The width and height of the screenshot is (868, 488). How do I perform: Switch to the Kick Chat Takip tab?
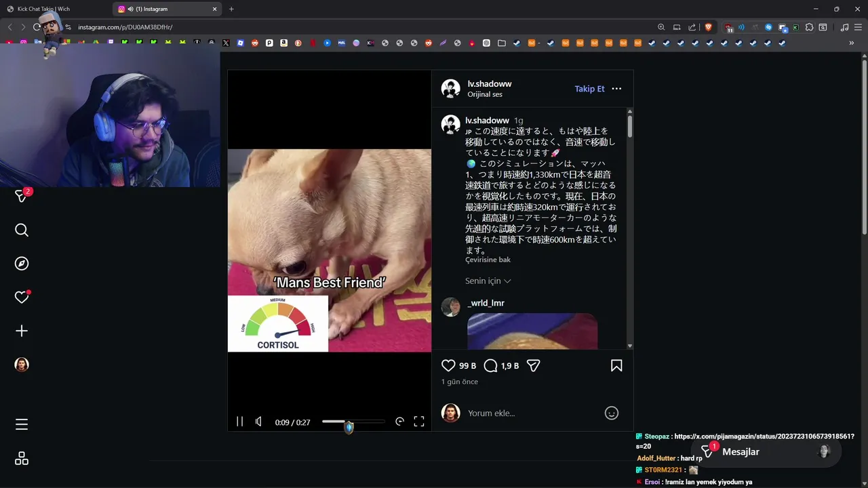coord(56,9)
